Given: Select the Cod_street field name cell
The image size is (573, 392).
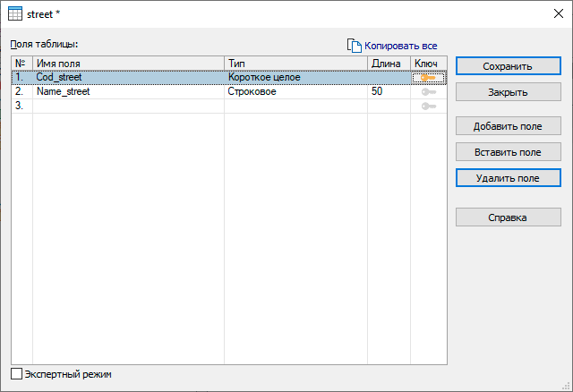Looking at the screenshot, I should [128, 78].
